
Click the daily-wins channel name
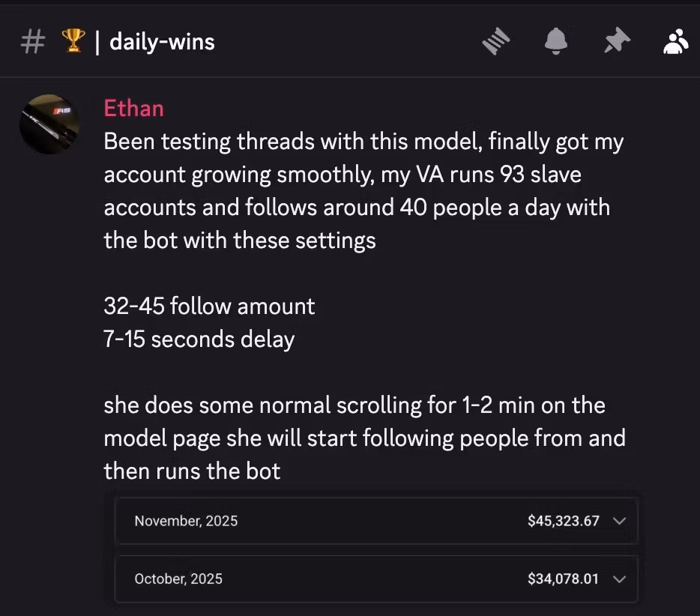(x=162, y=42)
